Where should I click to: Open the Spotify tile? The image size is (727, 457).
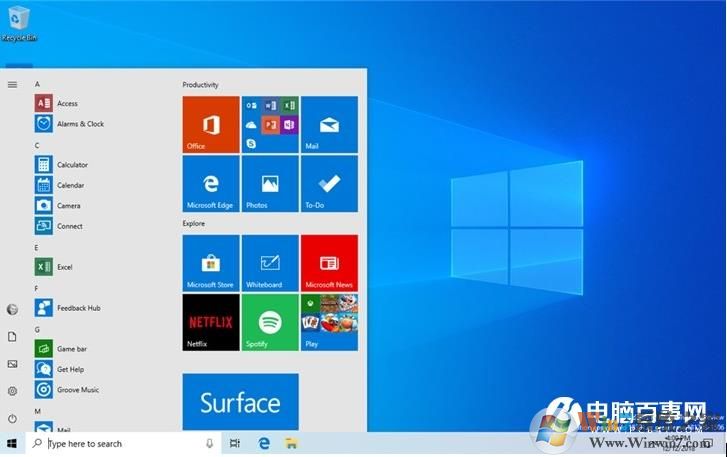coord(270,323)
